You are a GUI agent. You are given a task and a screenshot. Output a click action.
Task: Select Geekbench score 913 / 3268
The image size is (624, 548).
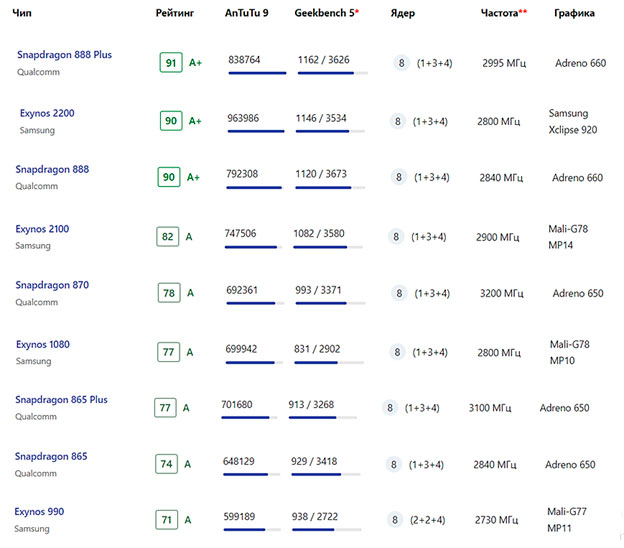[311, 404]
